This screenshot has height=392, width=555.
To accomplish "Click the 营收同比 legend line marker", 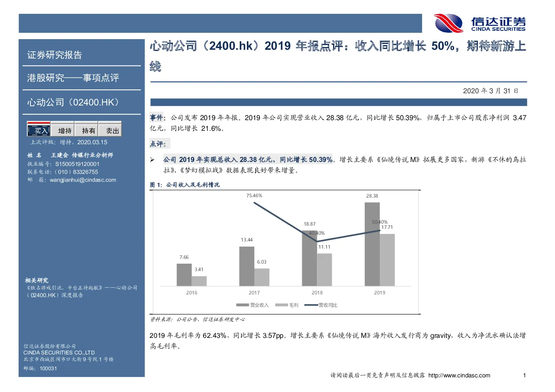I will (x=311, y=305).
